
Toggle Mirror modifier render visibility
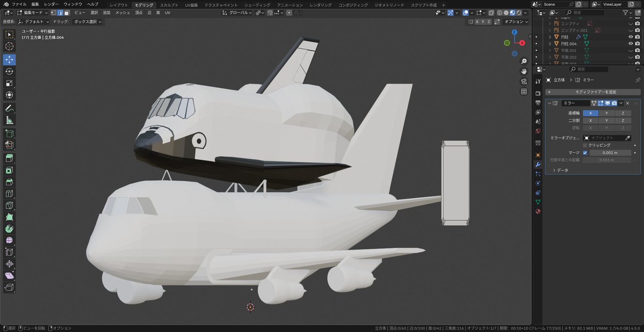coord(614,104)
